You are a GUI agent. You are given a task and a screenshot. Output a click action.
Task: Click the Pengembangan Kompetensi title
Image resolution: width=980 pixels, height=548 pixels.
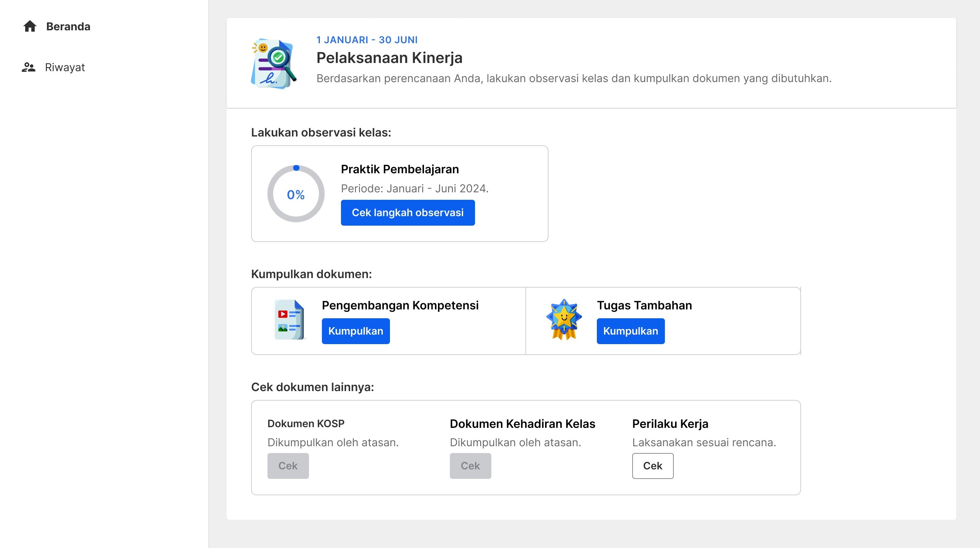tap(400, 306)
